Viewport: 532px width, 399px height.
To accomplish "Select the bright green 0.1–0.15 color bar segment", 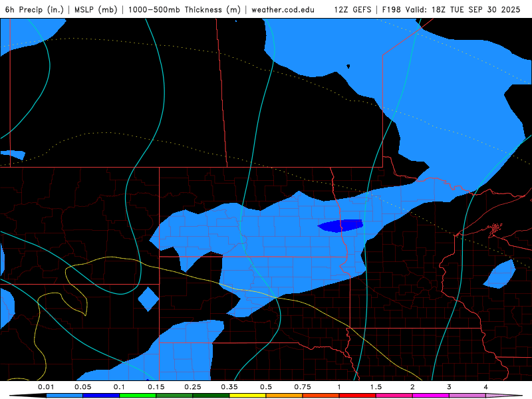I will (x=138, y=396).
